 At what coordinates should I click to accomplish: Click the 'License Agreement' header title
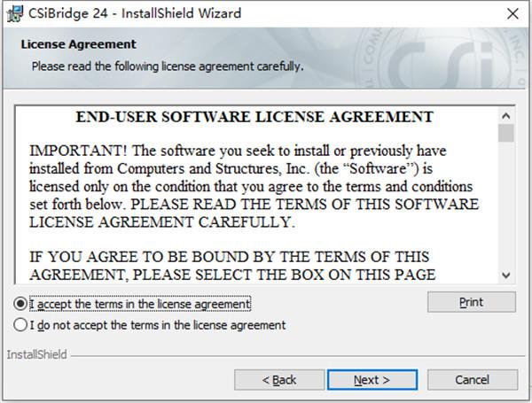tap(78, 44)
